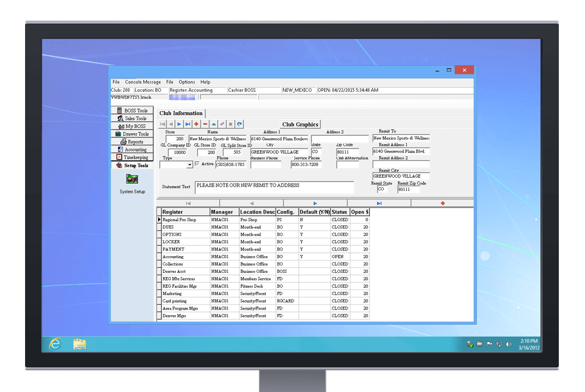The width and height of the screenshot is (585, 392).
Task: Go to first row in the register grid navigator
Action: 188,203
